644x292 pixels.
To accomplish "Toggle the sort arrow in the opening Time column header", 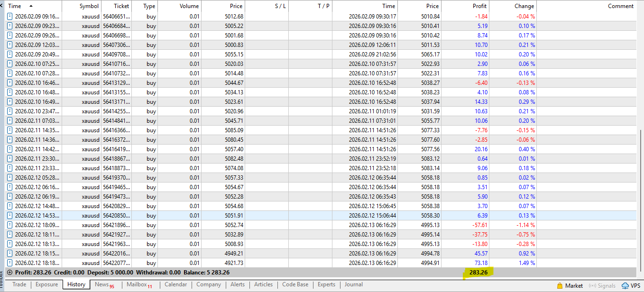I will click(x=31, y=6).
